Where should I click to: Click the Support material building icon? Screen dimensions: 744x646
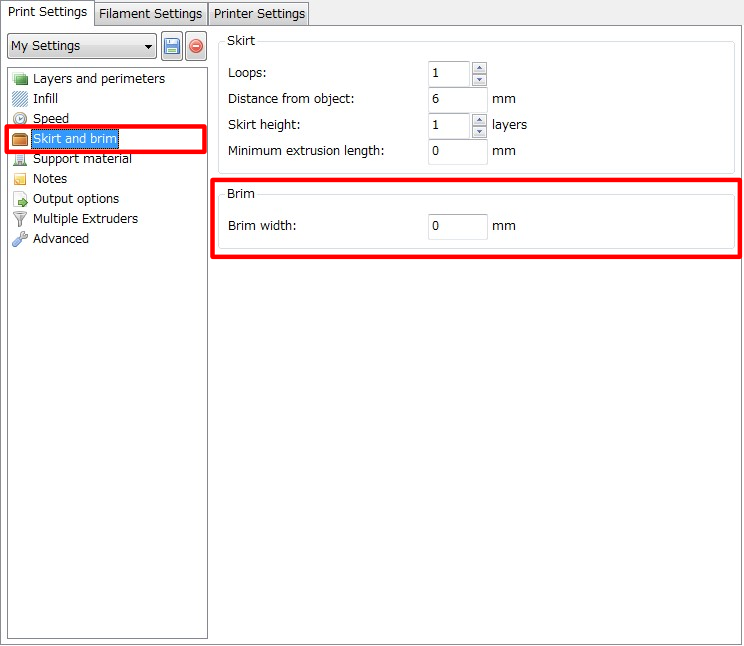[x=20, y=159]
